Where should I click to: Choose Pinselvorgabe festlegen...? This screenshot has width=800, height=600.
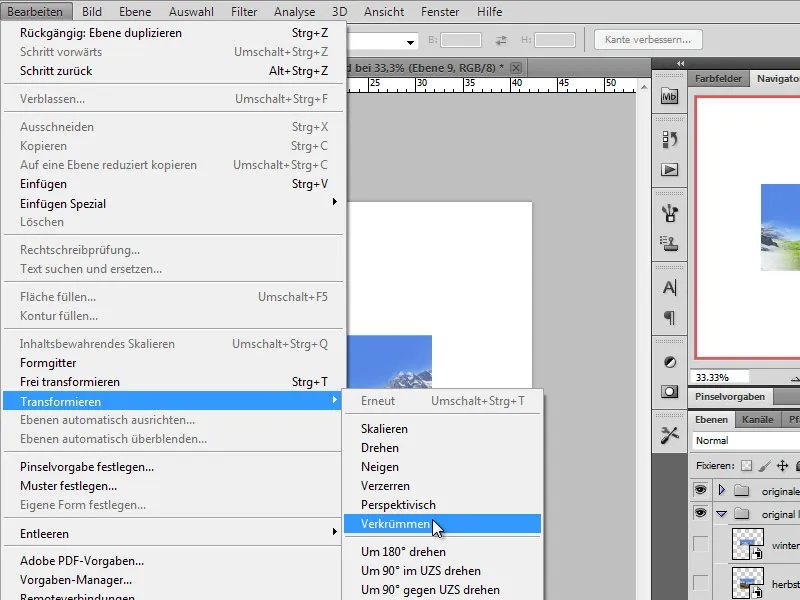(x=174, y=467)
